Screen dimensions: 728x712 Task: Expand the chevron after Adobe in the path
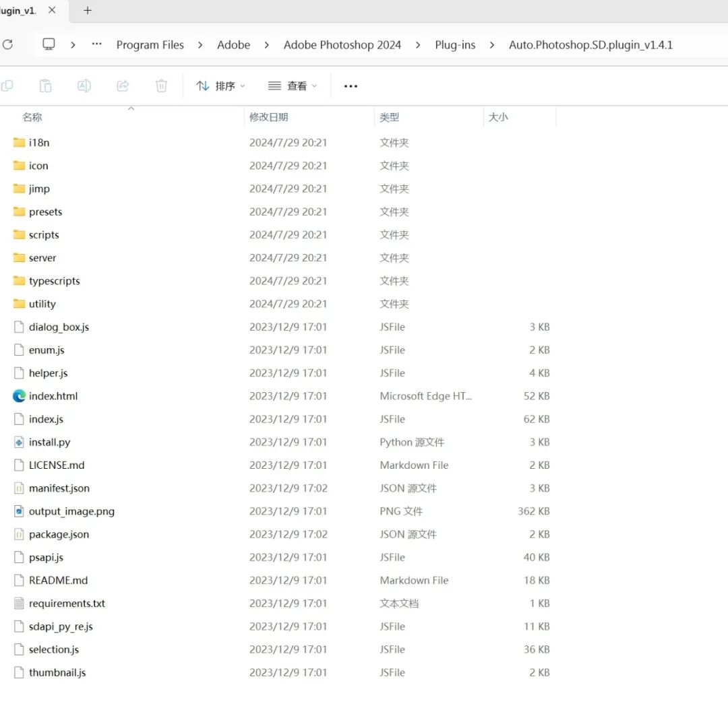266,45
